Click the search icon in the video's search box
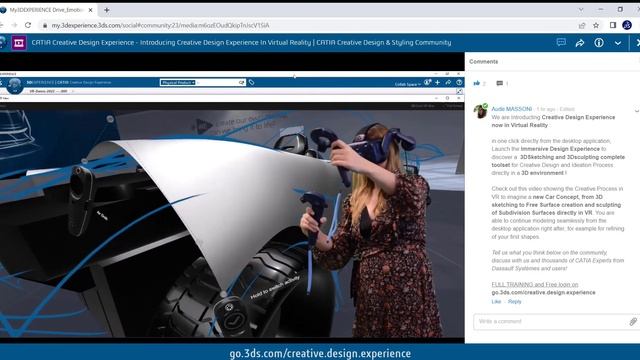Viewport: 640px width, 360px height. (x=241, y=82)
